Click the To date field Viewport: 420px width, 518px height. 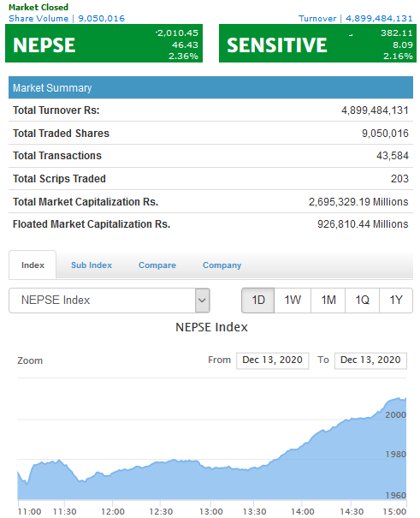[370, 360]
